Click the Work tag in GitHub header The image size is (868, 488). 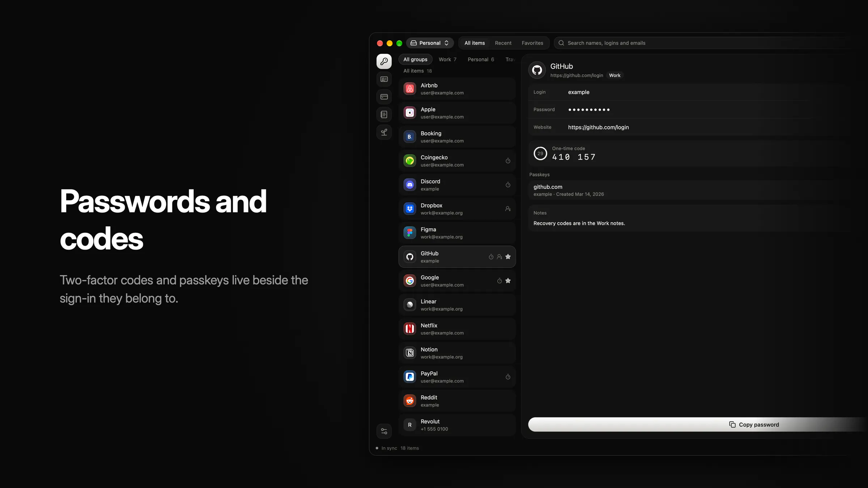click(x=614, y=76)
